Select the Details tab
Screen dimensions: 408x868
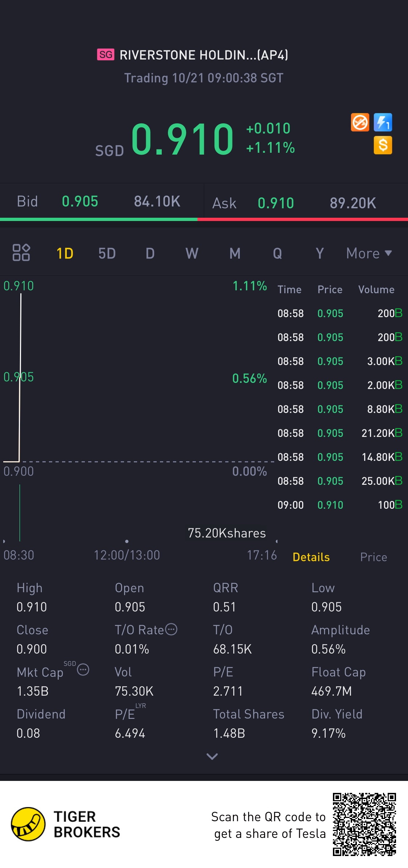tap(311, 557)
